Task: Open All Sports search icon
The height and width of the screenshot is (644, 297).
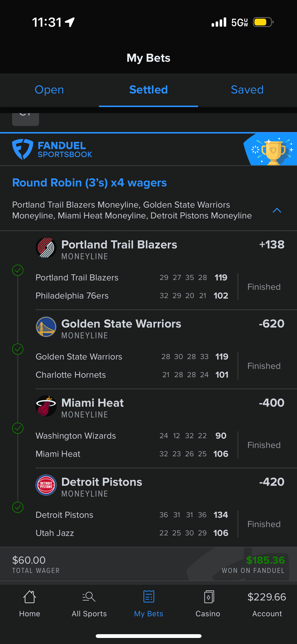Action: tap(89, 597)
